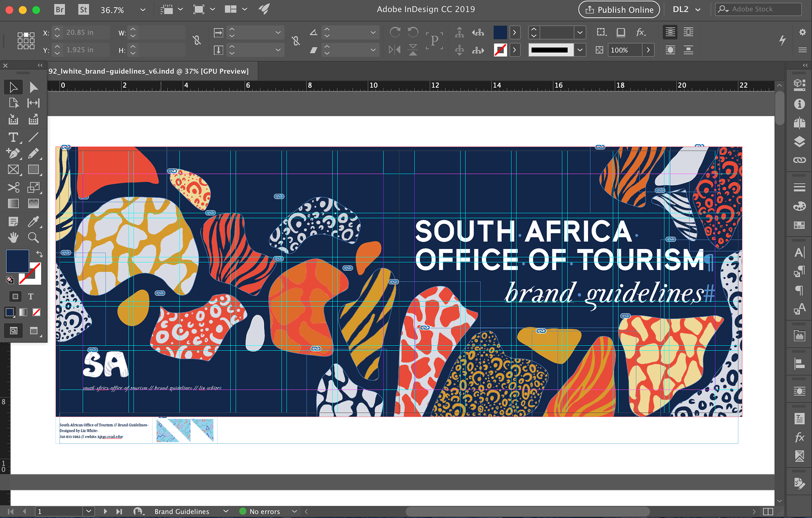The height and width of the screenshot is (518, 812).
Task: Pick the Pencil tool
Action: (x=33, y=153)
